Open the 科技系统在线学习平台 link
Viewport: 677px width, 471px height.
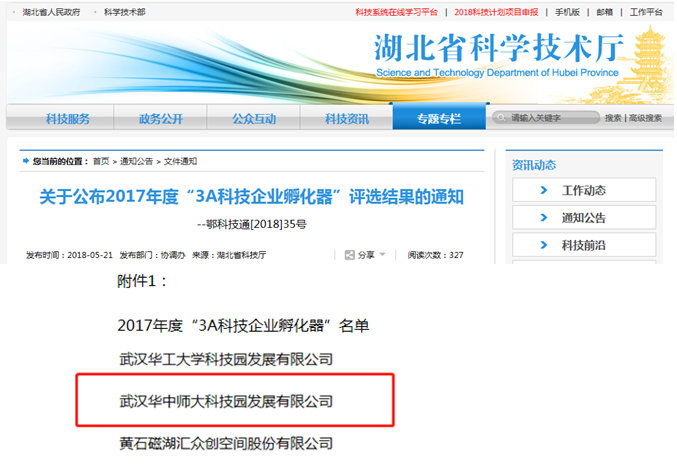pyautogui.click(x=396, y=12)
